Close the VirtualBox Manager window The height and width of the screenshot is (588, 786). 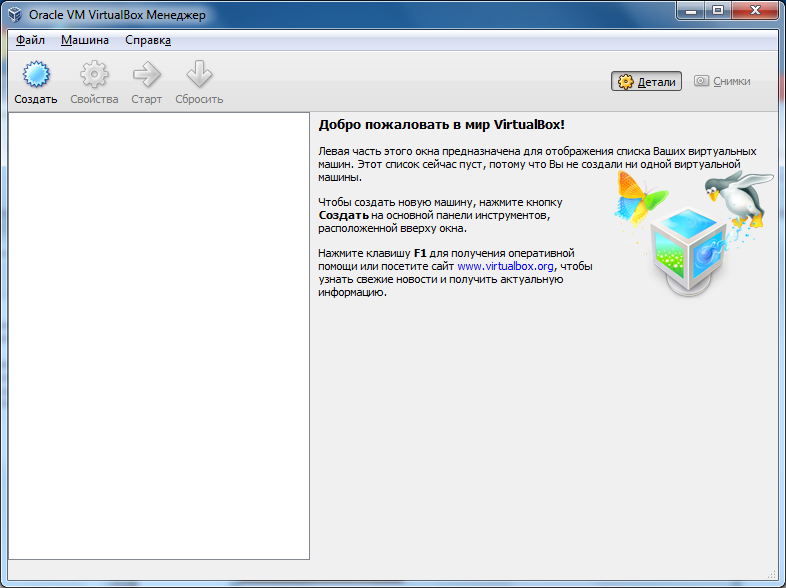pyautogui.click(x=755, y=11)
